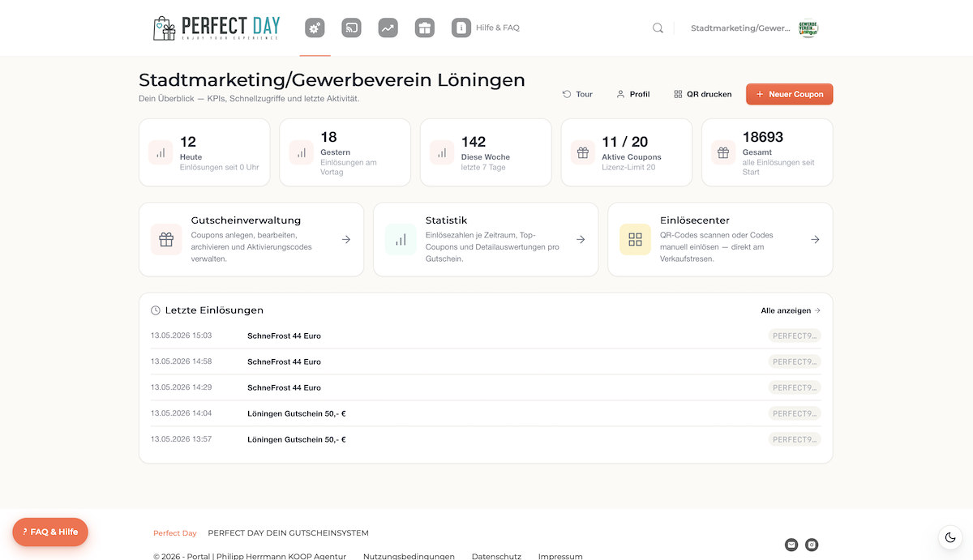Select Löningen Gutschein 50,- € at 13:57
Screen dimensions: 973x560
point(297,439)
